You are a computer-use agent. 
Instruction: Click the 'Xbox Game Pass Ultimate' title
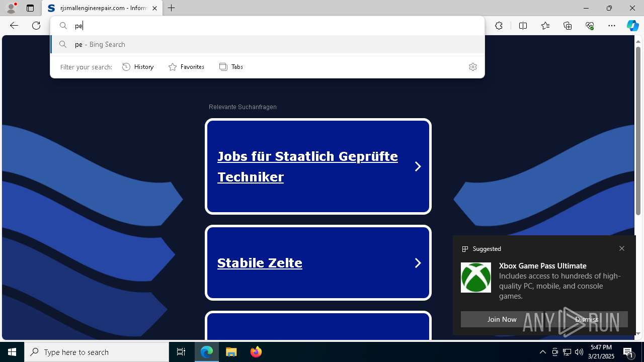click(x=543, y=265)
